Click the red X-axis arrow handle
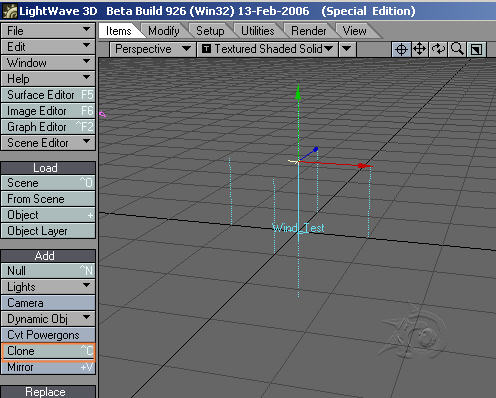The image size is (496, 398). pyautogui.click(x=364, y=166)
